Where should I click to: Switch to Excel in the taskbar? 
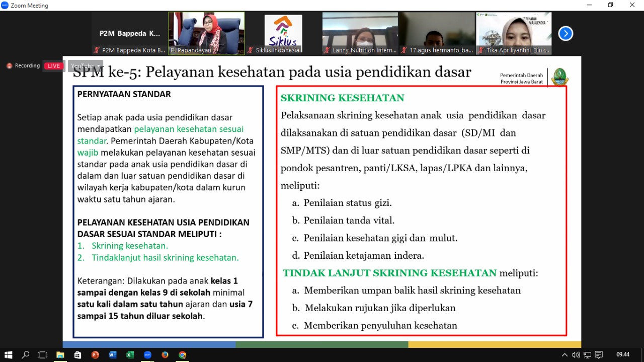pos(130,355)
